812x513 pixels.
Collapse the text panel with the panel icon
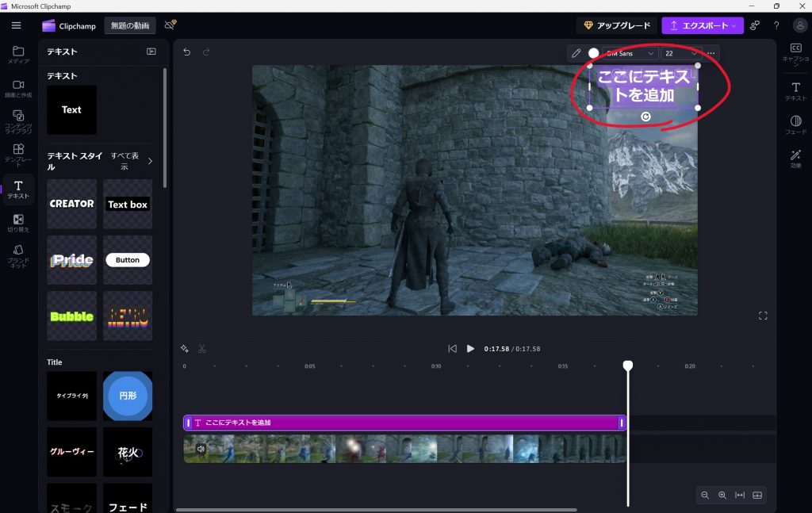coord(151,52)
